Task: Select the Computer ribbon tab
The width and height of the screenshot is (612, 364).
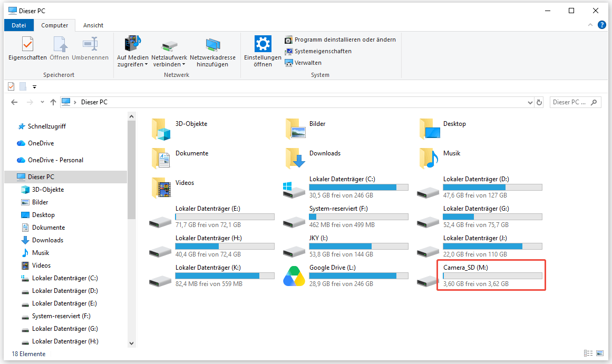Action: (x=55, y=25)
